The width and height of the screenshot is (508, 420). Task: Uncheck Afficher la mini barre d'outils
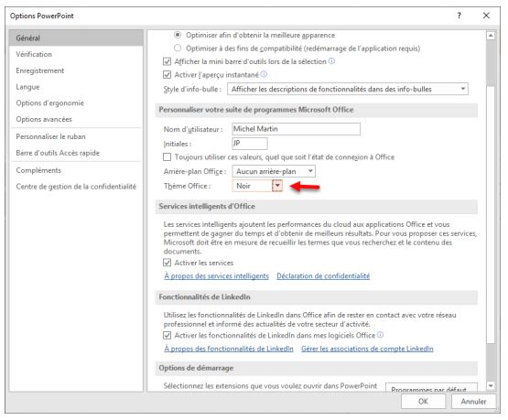click(x=167, y=61)
